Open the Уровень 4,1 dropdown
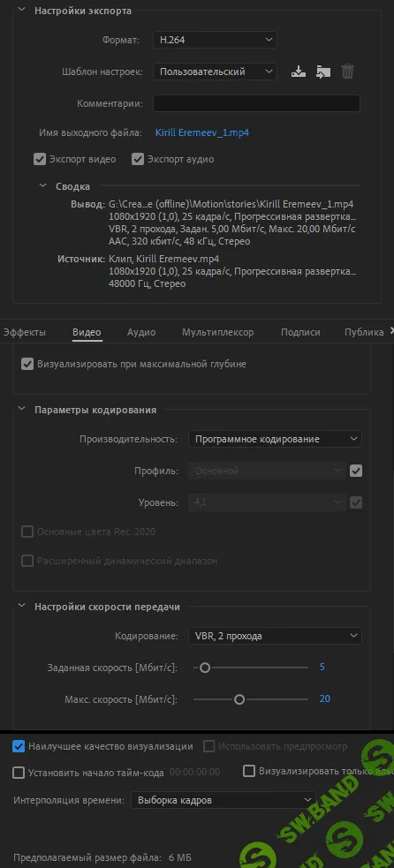Image resolution: width=394 pixels, height=868 pixels. [x=268, y=502]
